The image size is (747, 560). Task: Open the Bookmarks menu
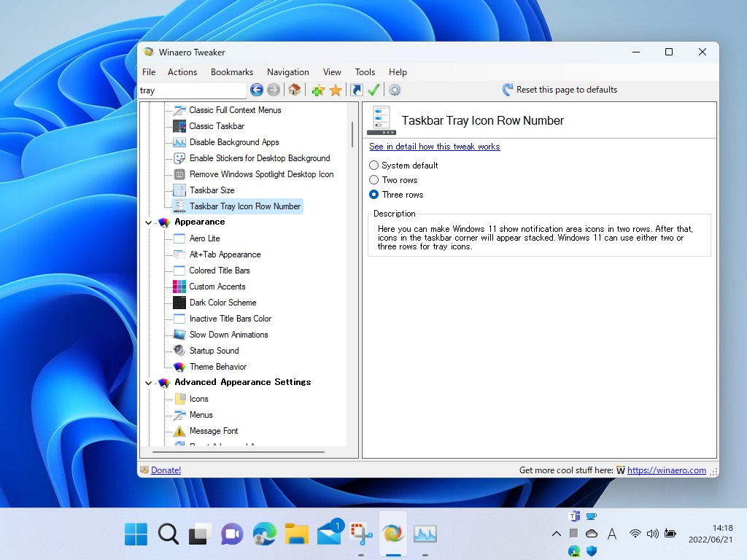click(x=231, y=72)
